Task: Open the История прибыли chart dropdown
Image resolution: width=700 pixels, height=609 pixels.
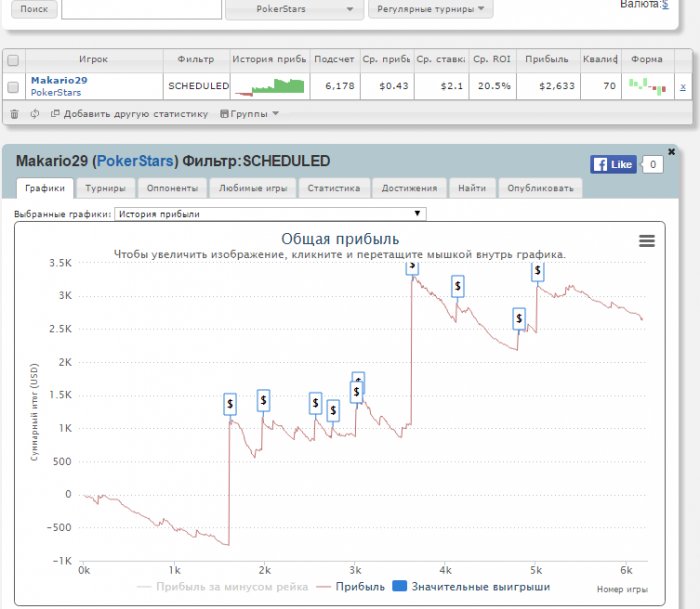Action: coord(270,214)
